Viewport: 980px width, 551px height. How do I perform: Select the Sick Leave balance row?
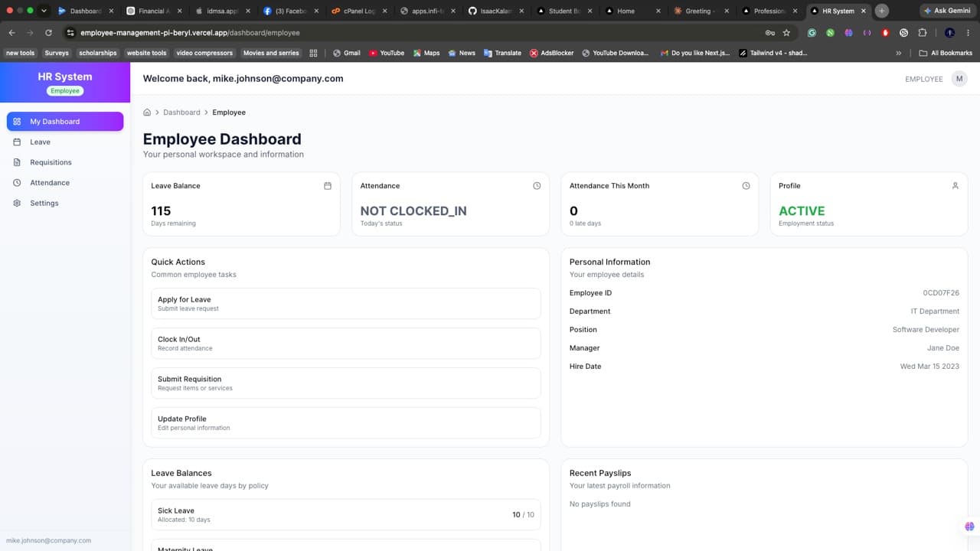click(x=346, y=515)
